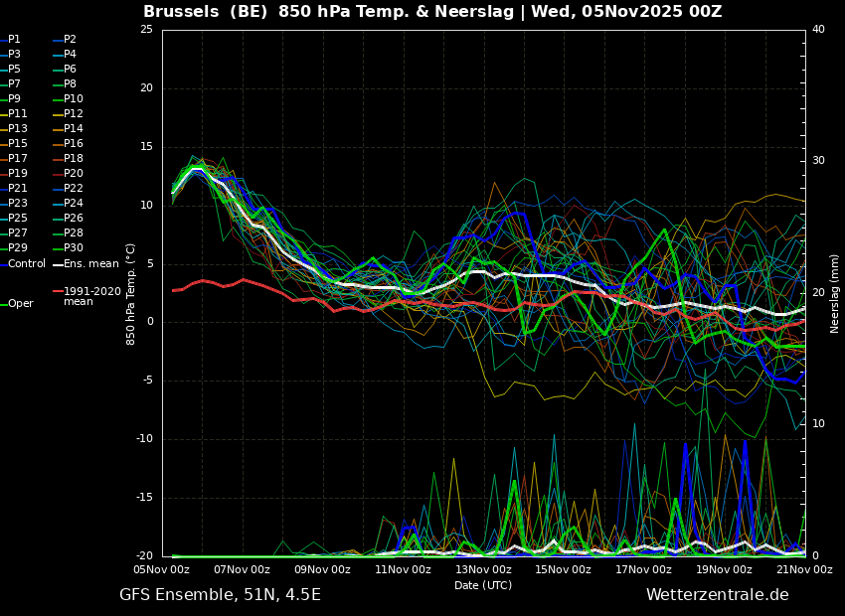The width and height of the screenshot is (845, 616).
Task: Click the P25 legend entry
Action: pyautogui.click(x=14, y=218)
